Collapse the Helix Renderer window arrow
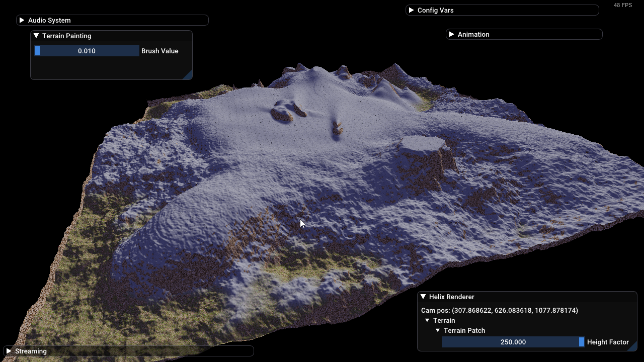This screenshot has height=362, width=644. tap(423, 297)
